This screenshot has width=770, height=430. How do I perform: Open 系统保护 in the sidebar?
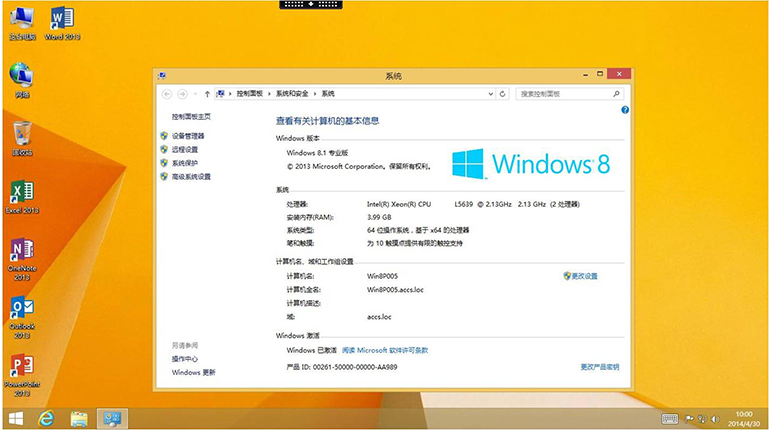(185, 163)
